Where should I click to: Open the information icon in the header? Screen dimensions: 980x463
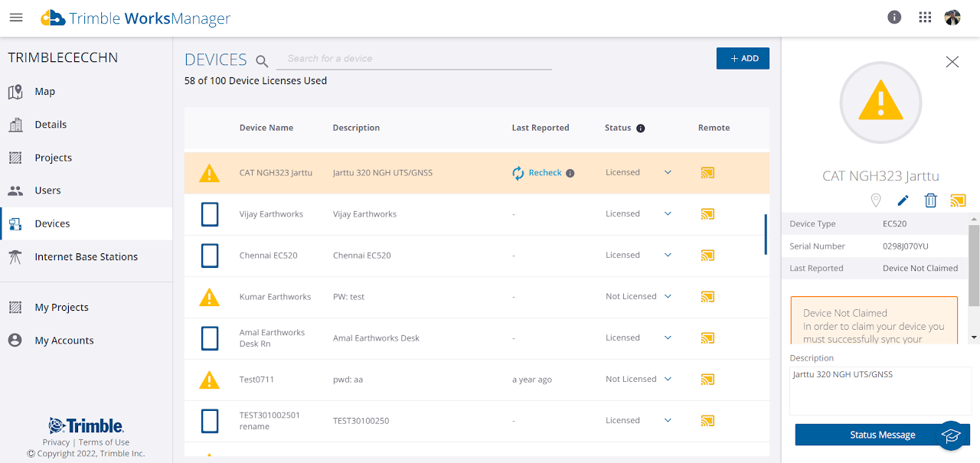pos(894,18)
